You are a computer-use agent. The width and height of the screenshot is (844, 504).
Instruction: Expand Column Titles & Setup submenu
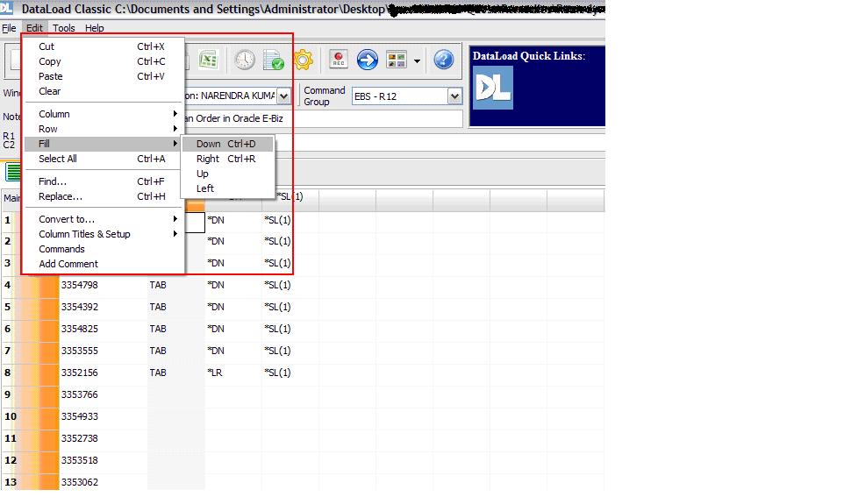pos(103,235)
